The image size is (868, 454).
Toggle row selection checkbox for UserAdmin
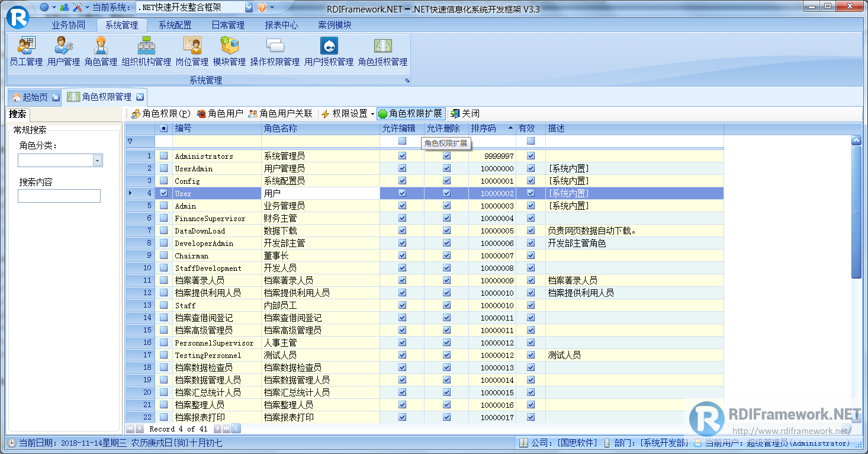click(x=164, y=168)
